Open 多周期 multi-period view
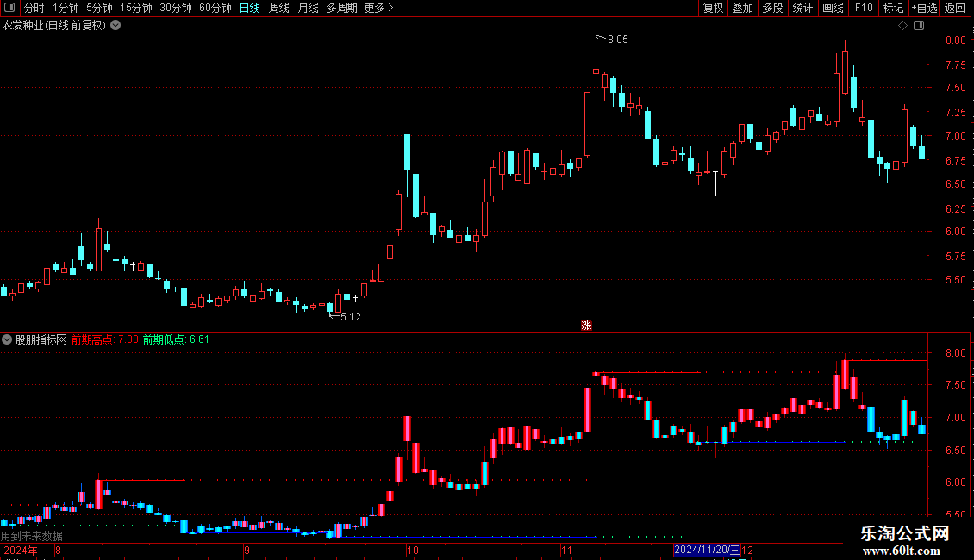 point(341,8)
